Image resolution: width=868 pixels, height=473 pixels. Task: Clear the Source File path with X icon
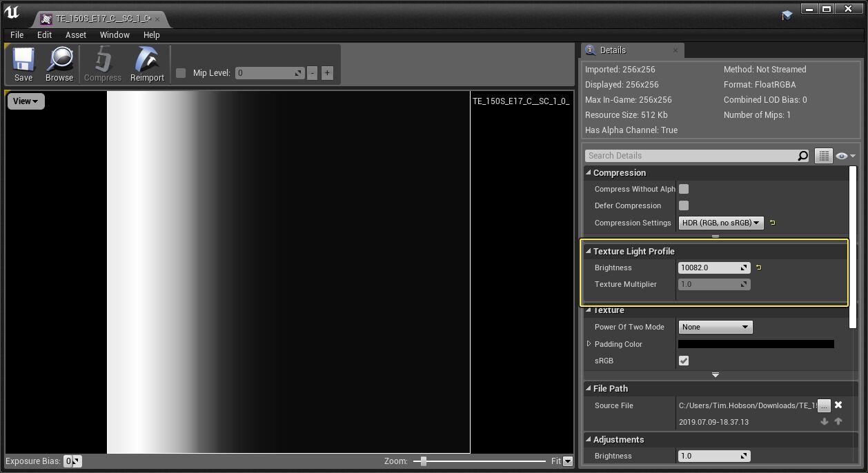pyautogui.click(x=838, y=405)
